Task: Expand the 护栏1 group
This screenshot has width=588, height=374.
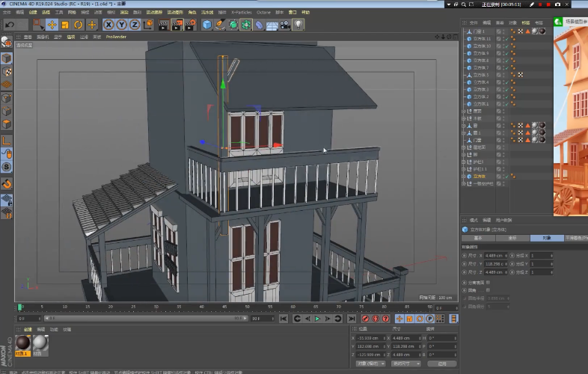Action: (464, 162)
